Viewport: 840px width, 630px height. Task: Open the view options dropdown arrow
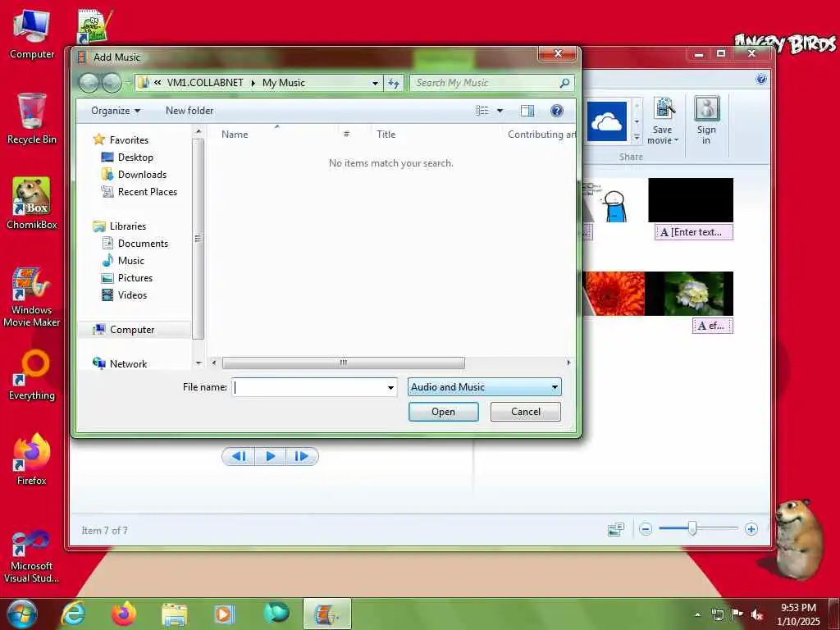pos(500,111)
